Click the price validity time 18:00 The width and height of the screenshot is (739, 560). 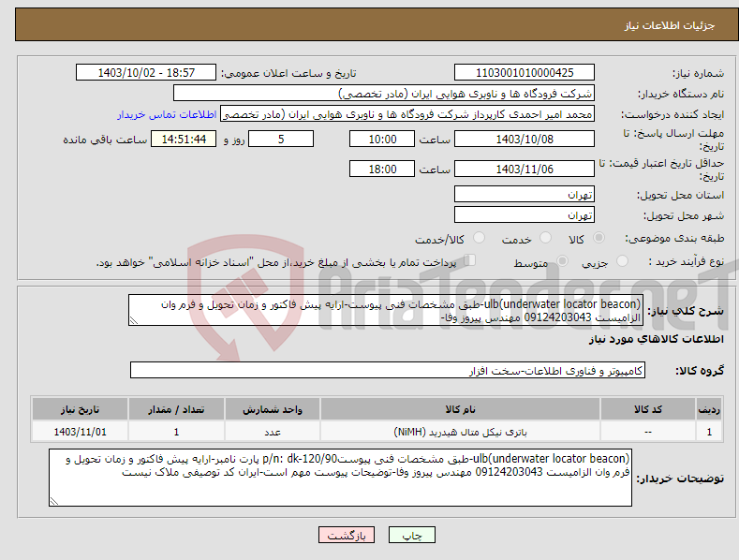tap(382, 169)
